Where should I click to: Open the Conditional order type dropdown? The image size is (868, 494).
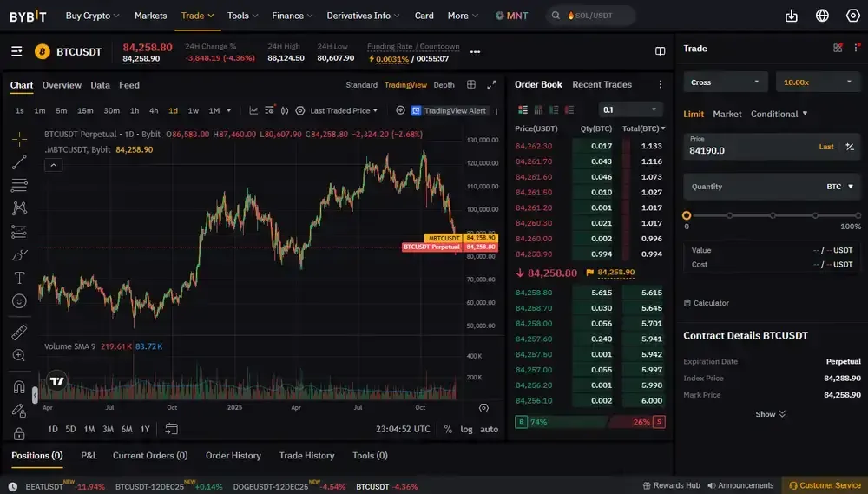coord(779,114)
